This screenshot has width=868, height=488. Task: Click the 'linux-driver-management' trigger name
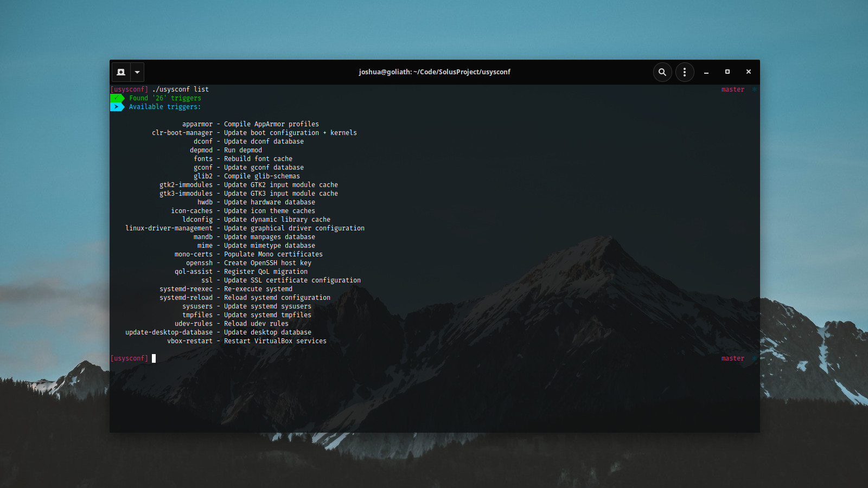(169, 228)
